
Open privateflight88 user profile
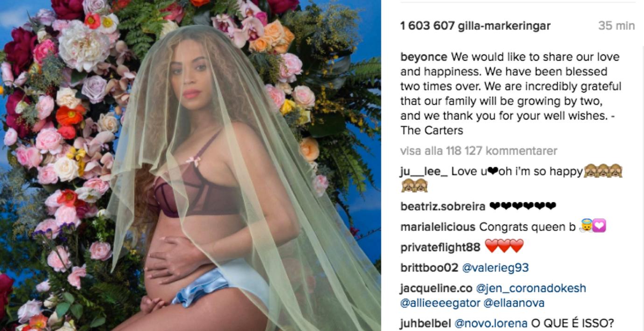[x=441, y=248]
